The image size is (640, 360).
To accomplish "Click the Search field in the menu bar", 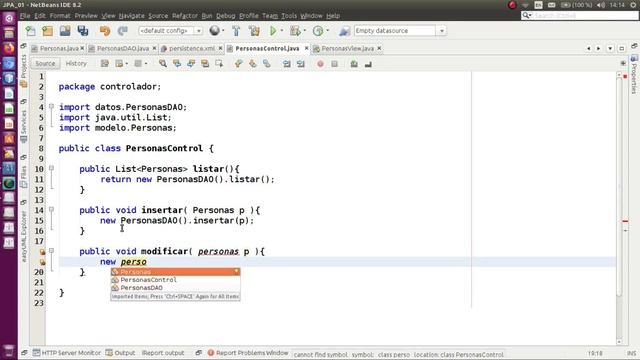I will click(580, 16).
